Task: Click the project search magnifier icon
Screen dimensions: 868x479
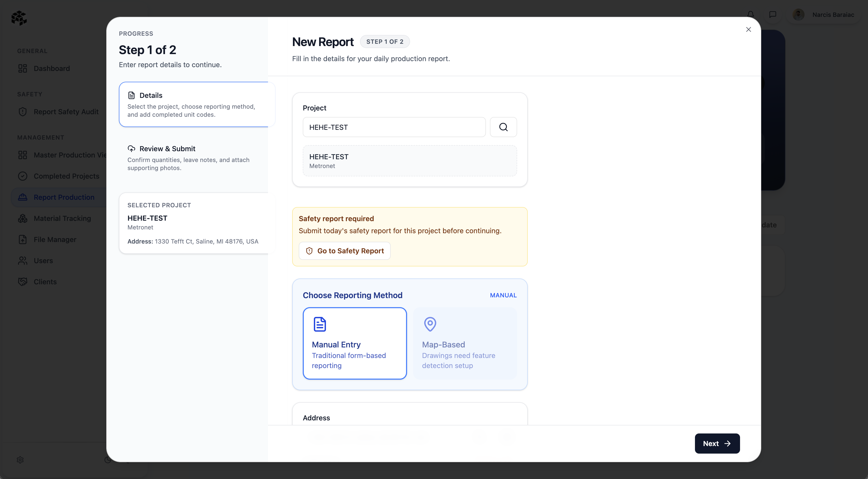Action: click(503, 127)
